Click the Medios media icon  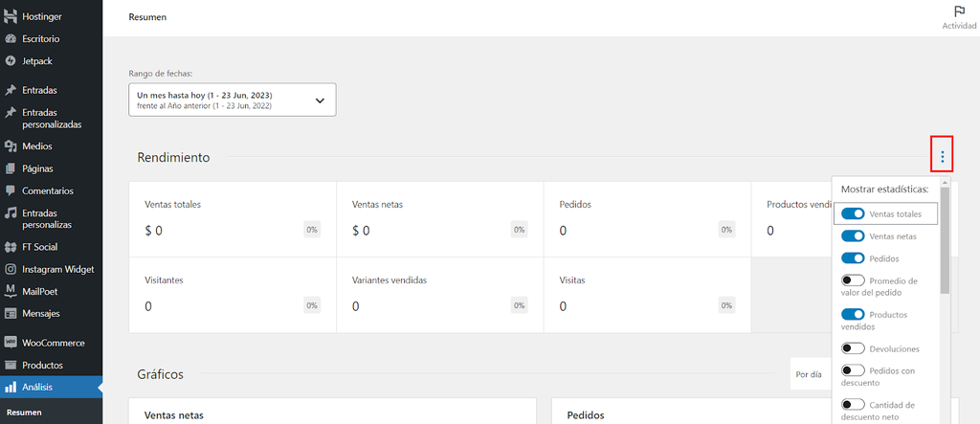(11, 146)
